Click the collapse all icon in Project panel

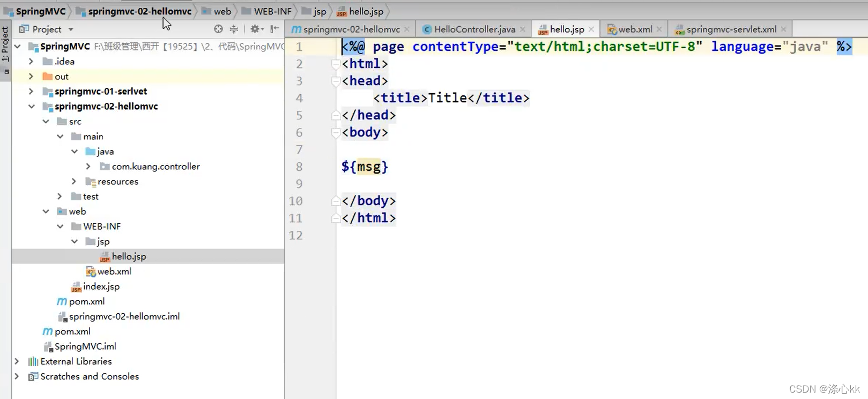point(234,29)
